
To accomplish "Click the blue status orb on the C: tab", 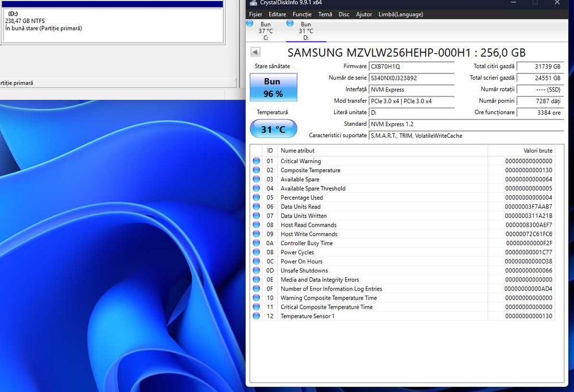I will click(x=250, y=24).
